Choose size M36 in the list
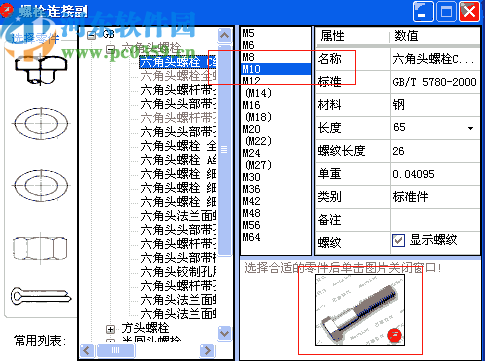This screenshot has width=486, height=361. (251, 189)
